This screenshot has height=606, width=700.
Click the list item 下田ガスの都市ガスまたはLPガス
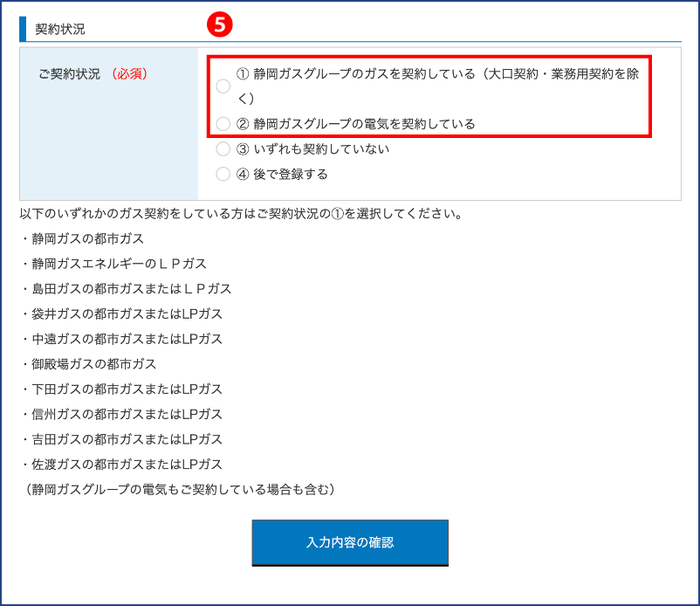[121, 389]
